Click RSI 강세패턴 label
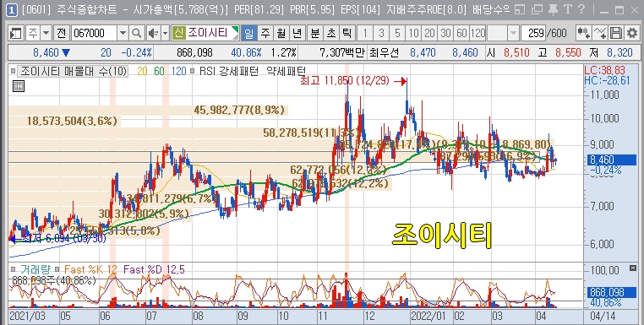Viewport: 644px width, 325px height. click(x=229, y=71)
